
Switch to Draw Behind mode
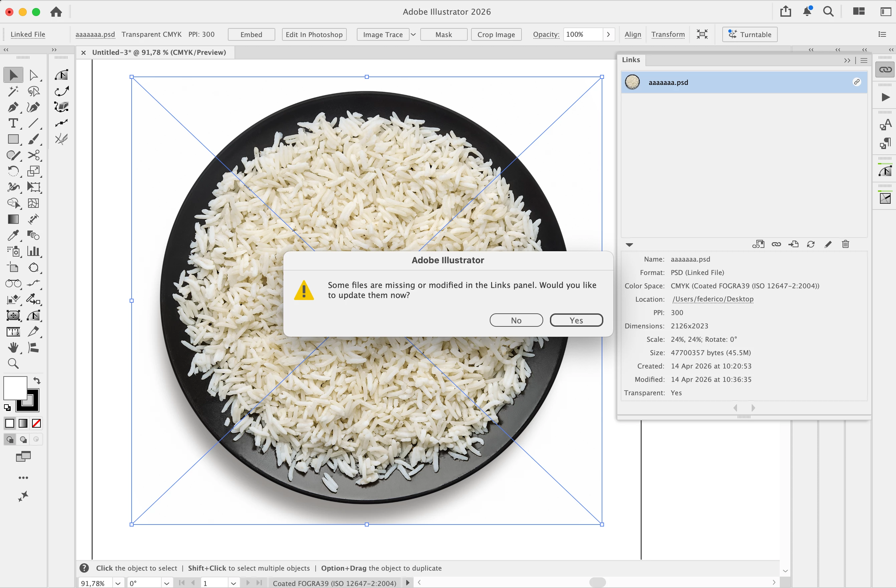click(23, 439)
